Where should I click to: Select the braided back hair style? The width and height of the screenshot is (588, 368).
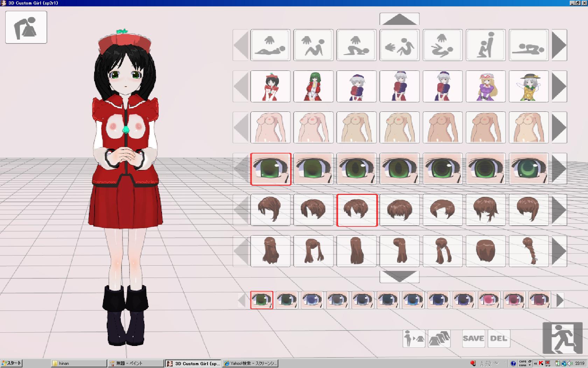[x=528, y=251]
